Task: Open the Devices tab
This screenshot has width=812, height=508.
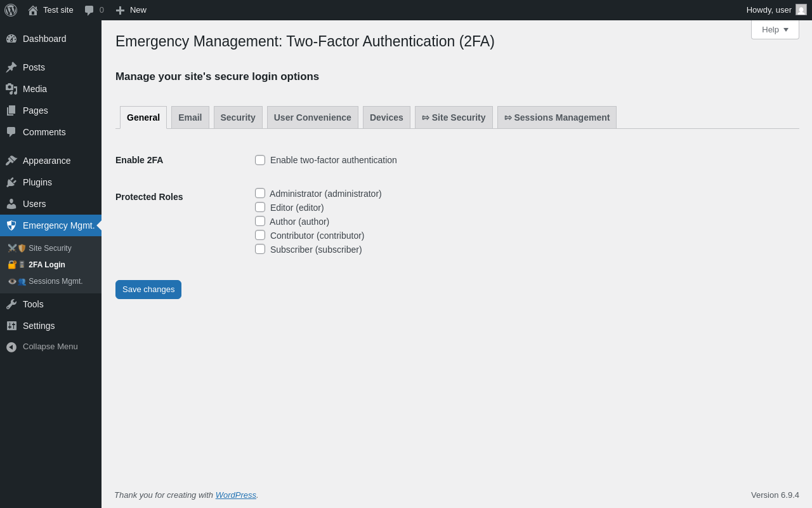Action: pos(386,117)
